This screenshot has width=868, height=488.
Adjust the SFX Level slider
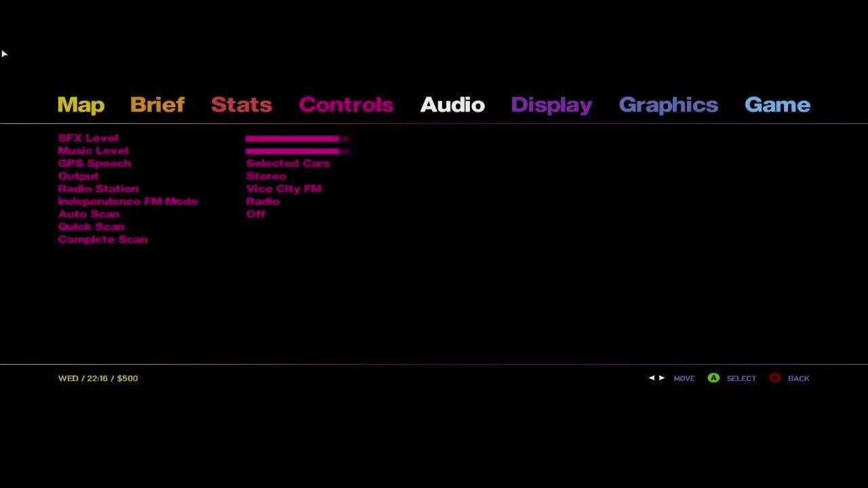[297, 138]
